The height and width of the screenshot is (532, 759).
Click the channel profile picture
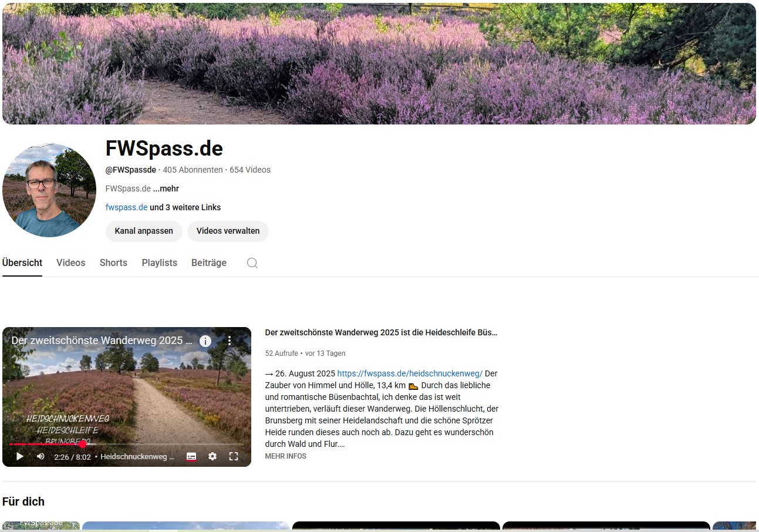[x=49, y=190]
